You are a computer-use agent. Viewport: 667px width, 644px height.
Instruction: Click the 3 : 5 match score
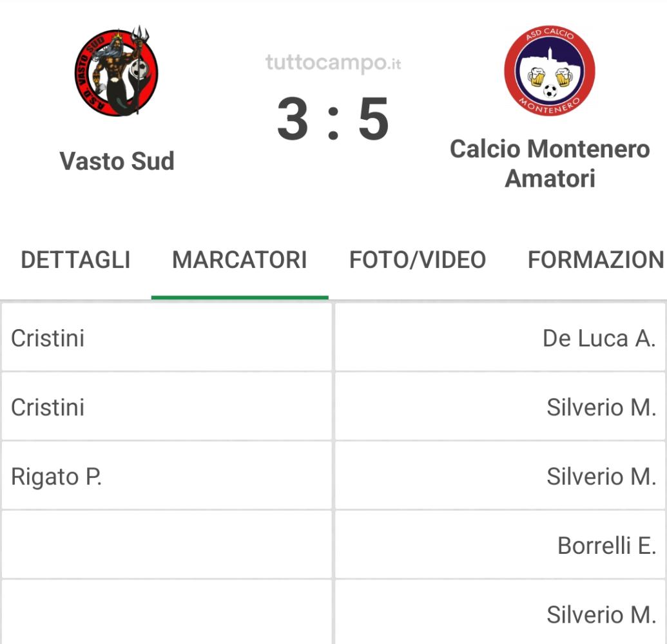pyautogui.click(x=333, y=118)
